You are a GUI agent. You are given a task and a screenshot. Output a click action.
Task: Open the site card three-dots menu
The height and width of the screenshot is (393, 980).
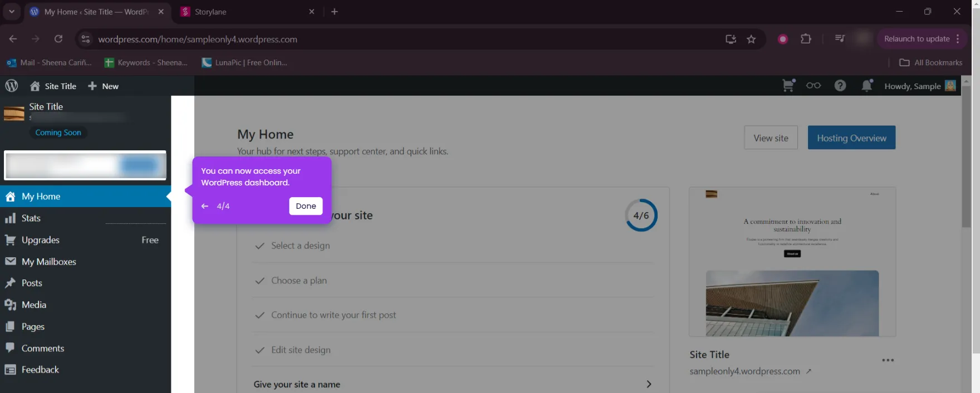(888, 360)
